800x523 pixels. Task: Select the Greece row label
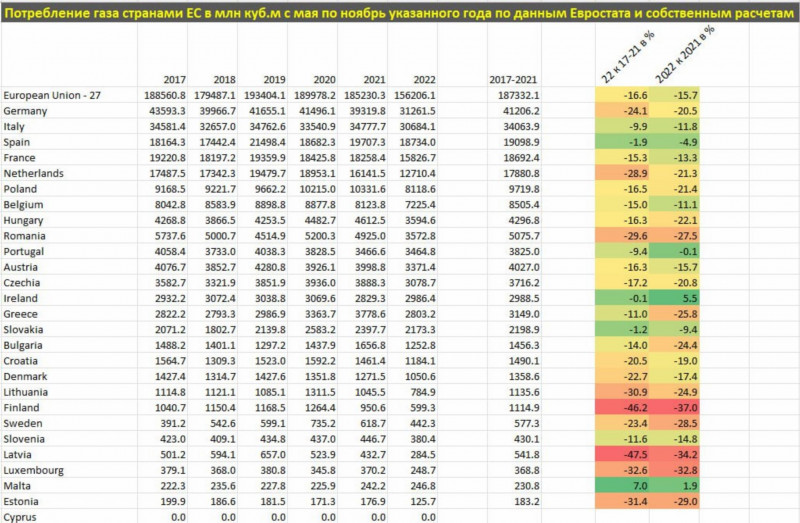click(x=20, y=314)
